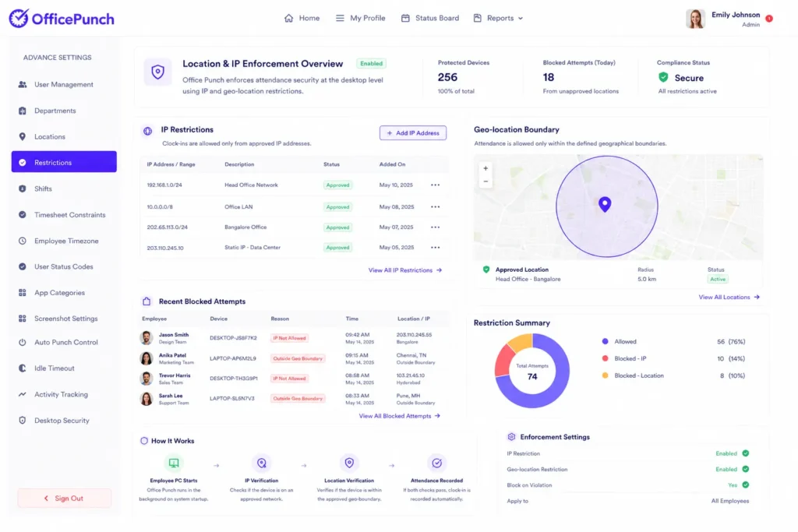Click View All Locations link
Screen dimensions: 798x532
pyautogui.click(x=729, y=297)
